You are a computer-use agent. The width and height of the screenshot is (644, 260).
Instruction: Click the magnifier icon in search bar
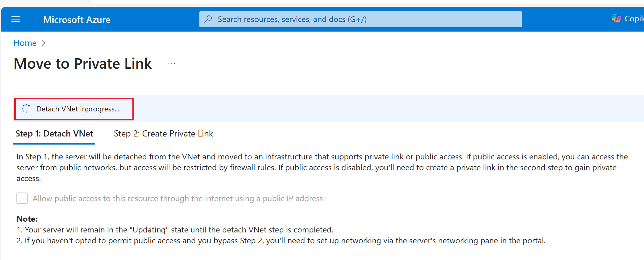tap(208, 19)
